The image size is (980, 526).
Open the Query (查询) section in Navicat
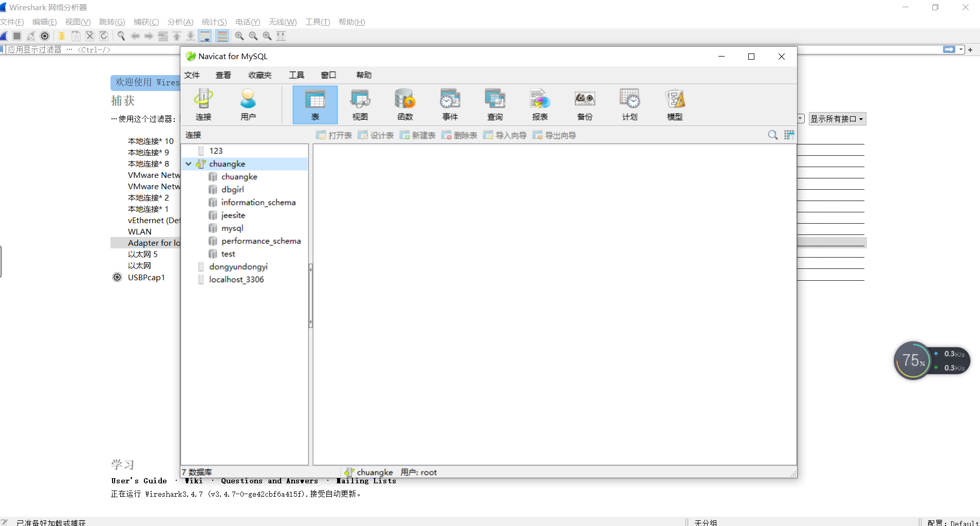495,105
